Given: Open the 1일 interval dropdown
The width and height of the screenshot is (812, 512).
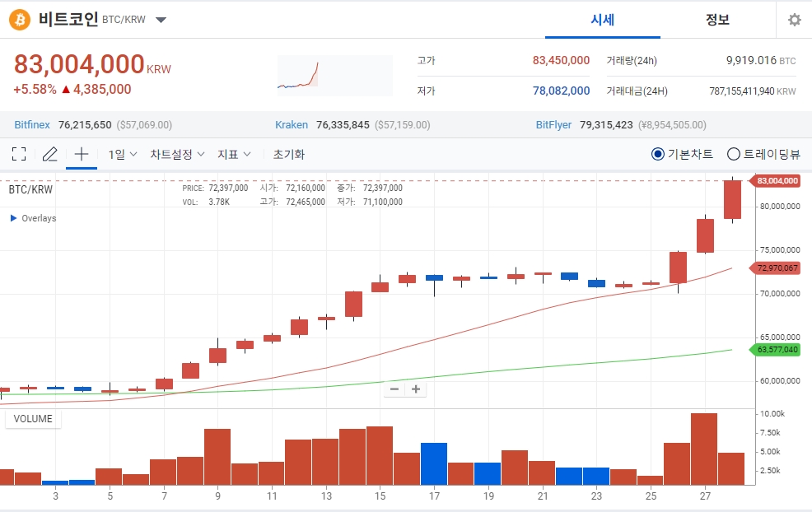Looking at the screenshot, I should coord(122,154).
